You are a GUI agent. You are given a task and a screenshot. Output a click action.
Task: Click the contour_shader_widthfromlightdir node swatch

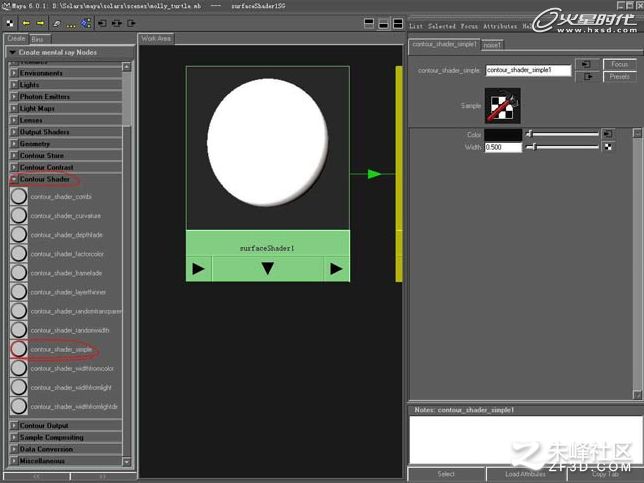click(x=19, y=406)
